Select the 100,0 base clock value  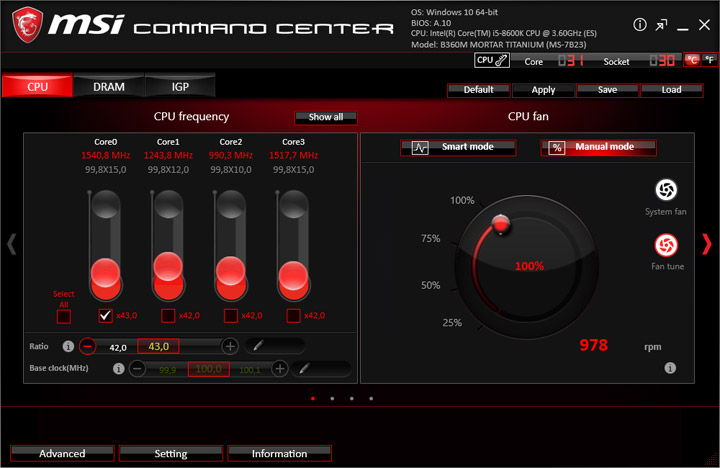tap(208, 369)
